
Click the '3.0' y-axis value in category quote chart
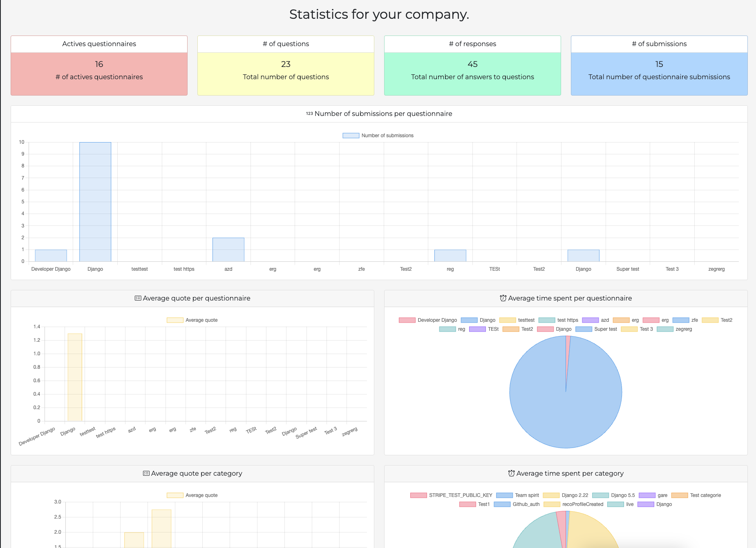58,502
